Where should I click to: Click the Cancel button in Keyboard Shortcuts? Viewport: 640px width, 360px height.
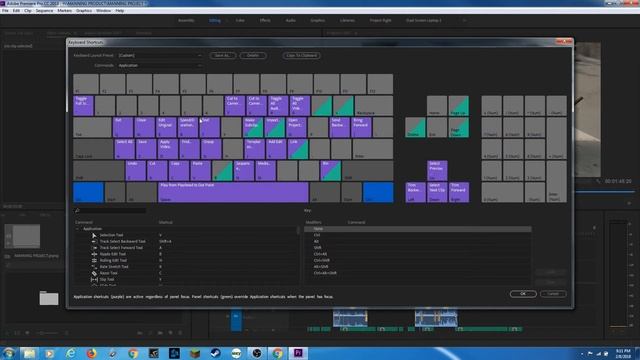(553, 294)
